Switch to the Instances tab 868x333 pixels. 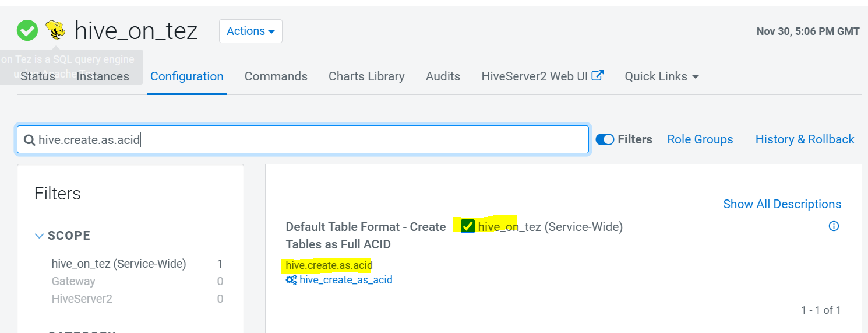coord(103,76)
